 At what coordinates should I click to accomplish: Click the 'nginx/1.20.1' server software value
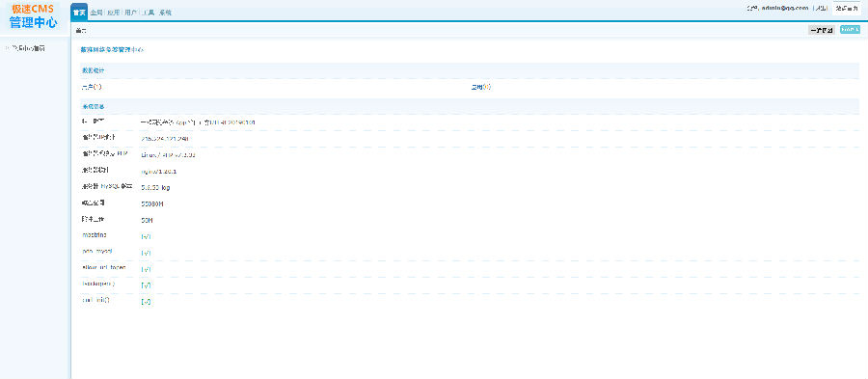pyautogui.click(x=159, y=172)
